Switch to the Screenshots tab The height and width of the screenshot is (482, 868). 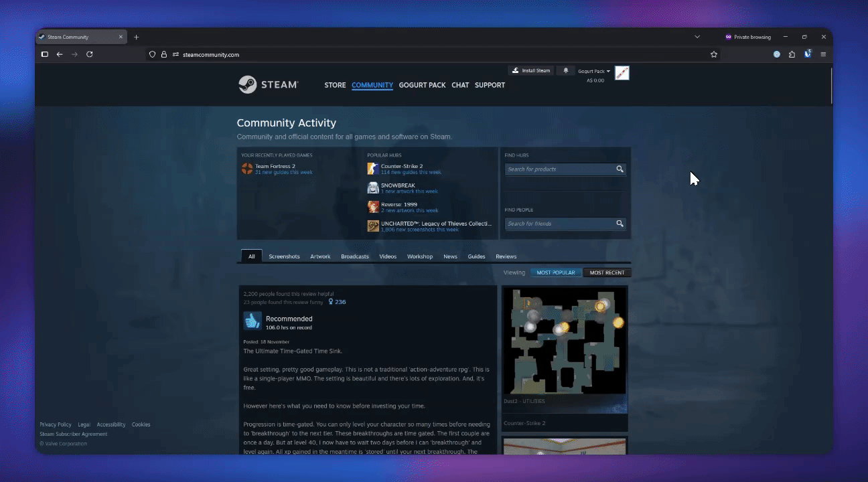coord(284,256)
